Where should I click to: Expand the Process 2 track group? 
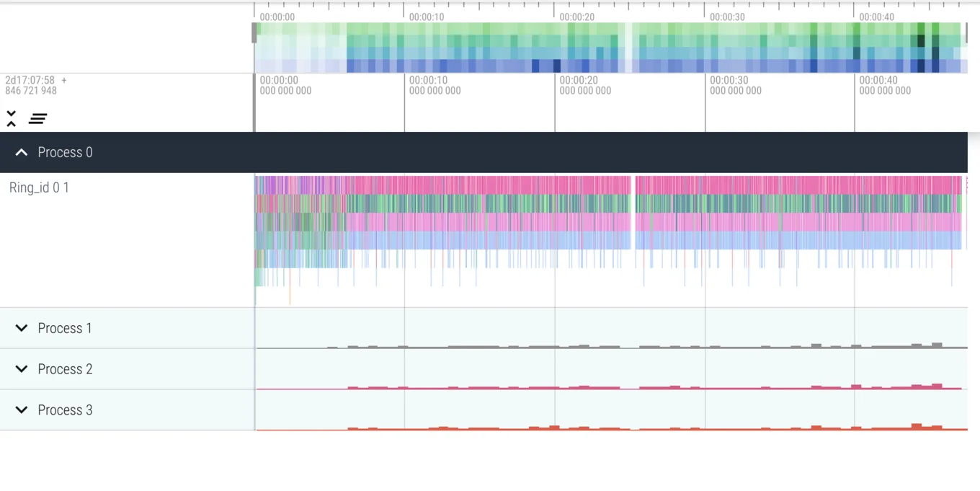(x=21, y=368)
